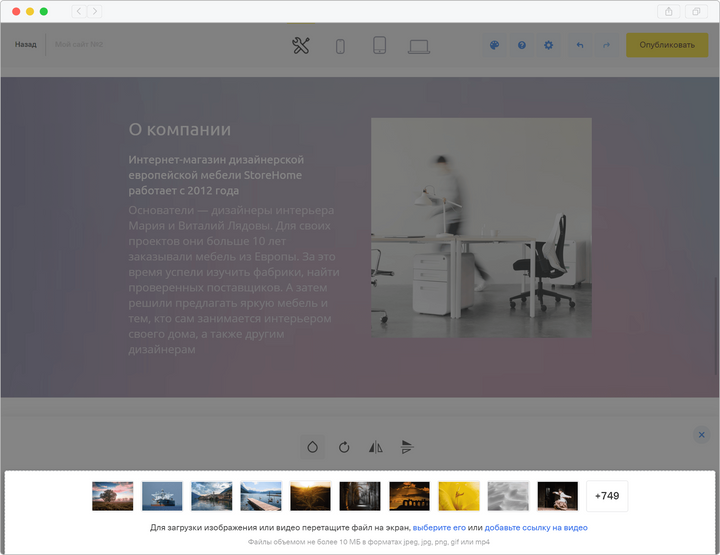Open the help question mark icon
The width and height of the screenshot is (720, 555).
point(521,45)
